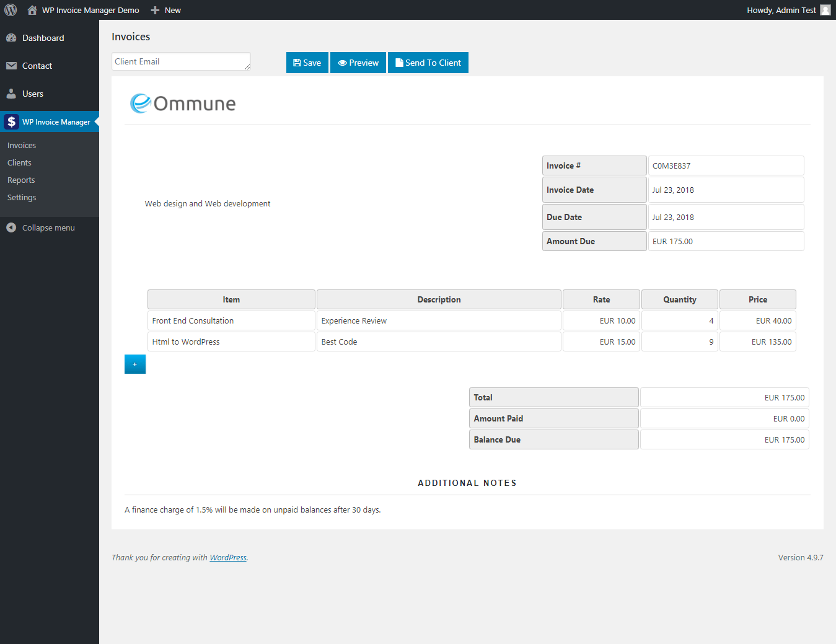Click the Best Code description field
This screenshot has width=836, height=644.
pos(439,342)
